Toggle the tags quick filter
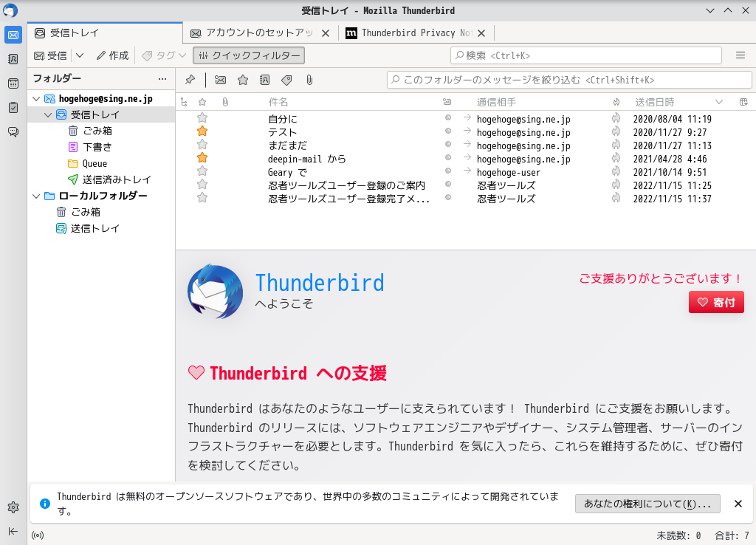 [287, 80]
